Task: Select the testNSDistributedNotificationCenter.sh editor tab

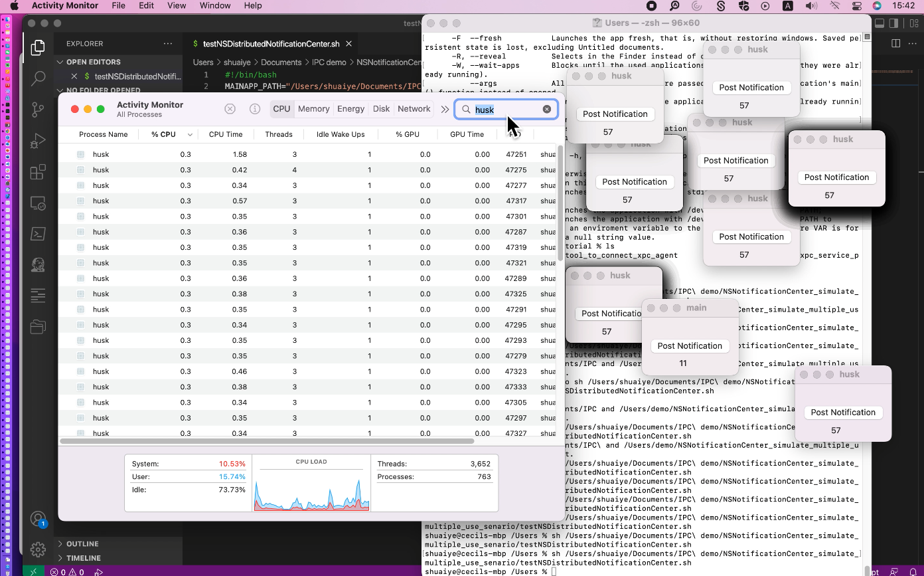Action: coord(271,44)
